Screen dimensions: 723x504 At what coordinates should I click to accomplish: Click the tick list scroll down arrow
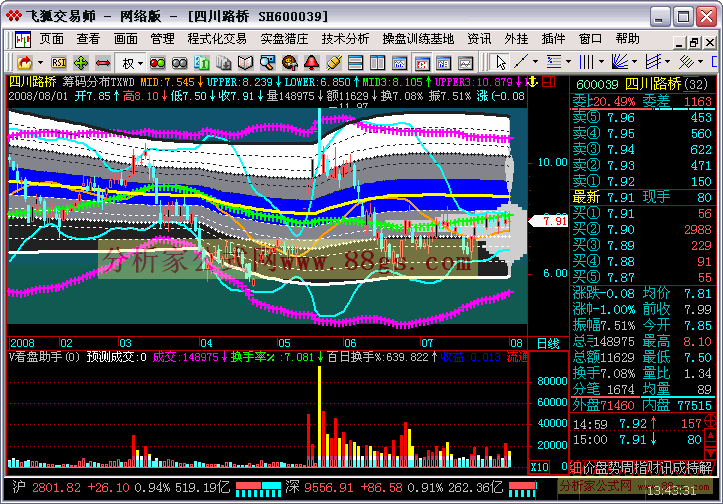pyautogui.click(x=711, y=452)
